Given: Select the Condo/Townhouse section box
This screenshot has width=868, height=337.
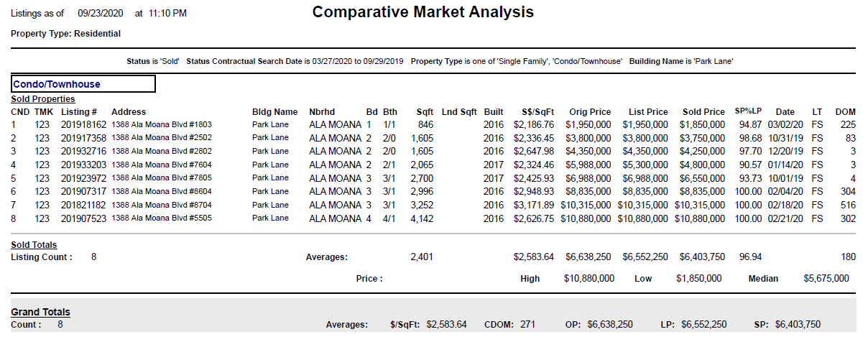Looking at the screenshot, I should [x=83, y=84].
